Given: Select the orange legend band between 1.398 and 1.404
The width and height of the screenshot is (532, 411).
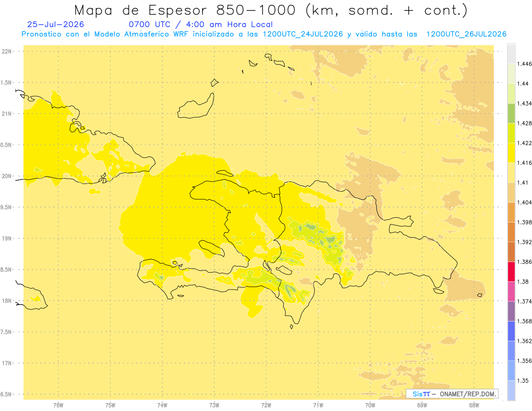Looking at the screenshot, I should (x=511, y=212).
